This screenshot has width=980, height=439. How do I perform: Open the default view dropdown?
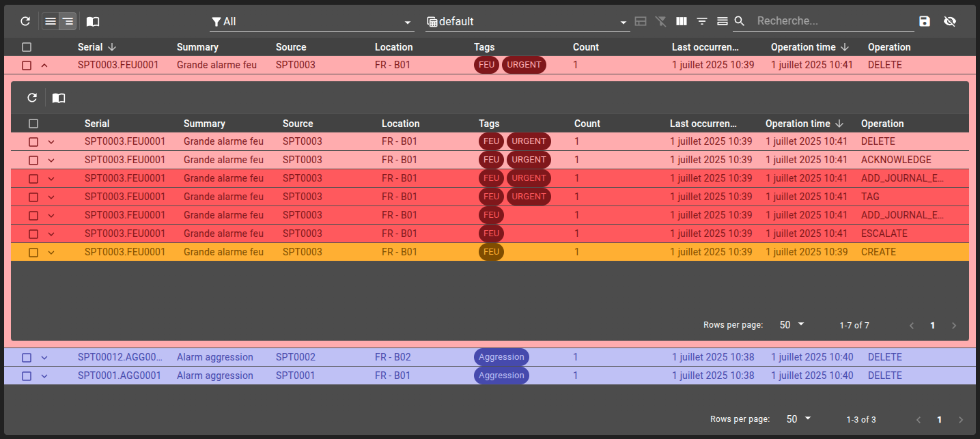(x=527, y=22)
